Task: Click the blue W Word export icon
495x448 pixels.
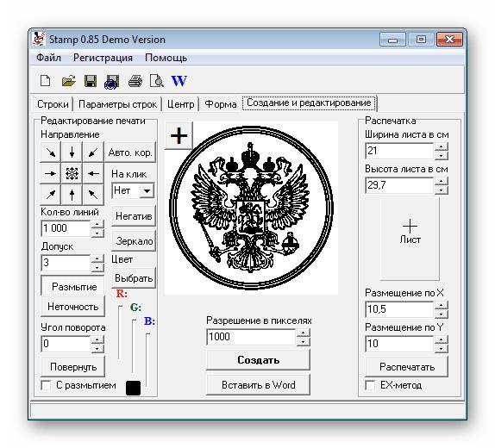Action: click(x=179, y=81)
